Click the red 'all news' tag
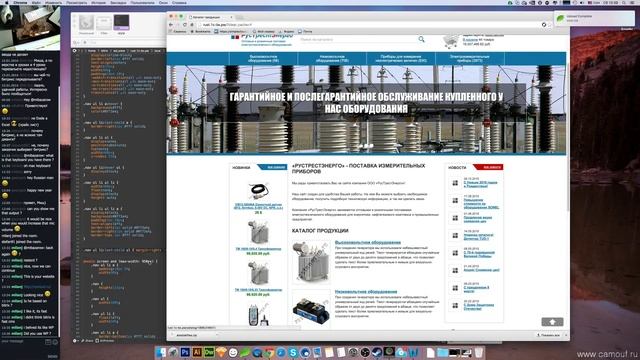 [x=489, y=167]
